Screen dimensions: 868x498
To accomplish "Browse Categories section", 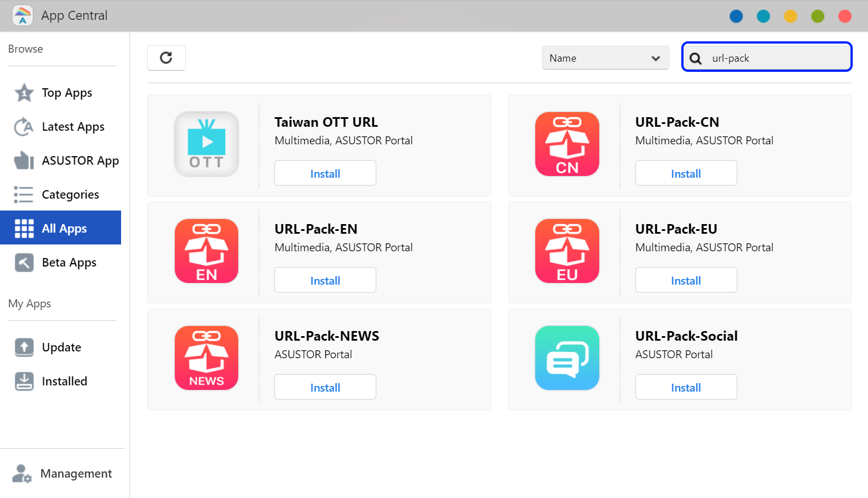I will [x=61, y=194].
